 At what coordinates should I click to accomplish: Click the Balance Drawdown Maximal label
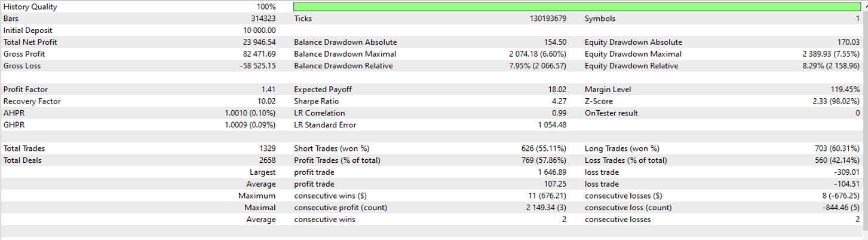coord(345,54)
